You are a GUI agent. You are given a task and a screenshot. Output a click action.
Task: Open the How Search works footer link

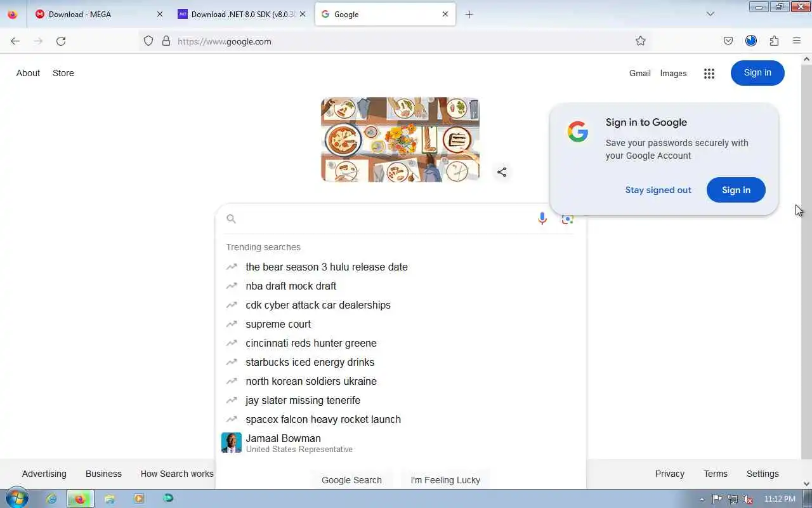click(177, 474)
